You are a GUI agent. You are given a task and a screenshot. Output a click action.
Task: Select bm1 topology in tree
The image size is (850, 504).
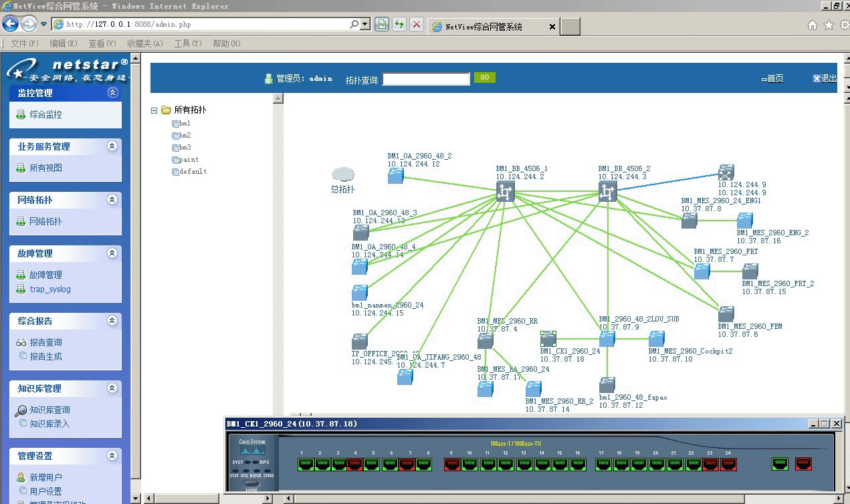pos(185,124)
